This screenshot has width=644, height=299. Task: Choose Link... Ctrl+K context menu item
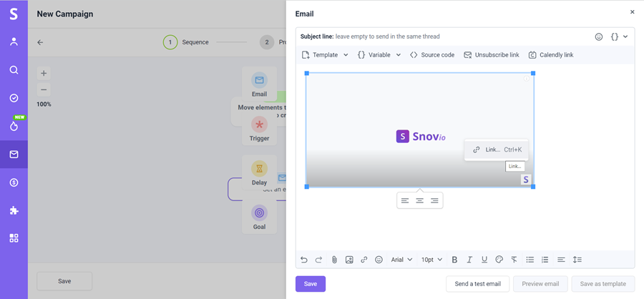pyautogui.click(x=496, y=150)
